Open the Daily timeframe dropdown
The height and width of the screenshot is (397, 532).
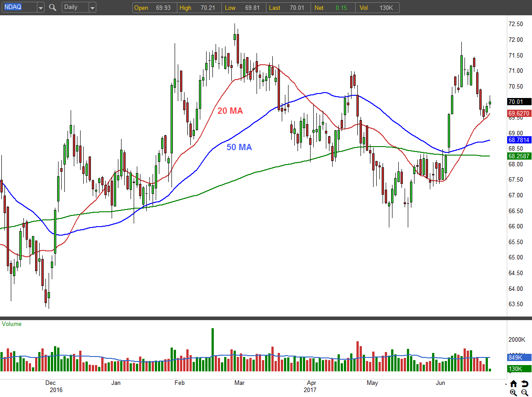click(x=76, y=7)
